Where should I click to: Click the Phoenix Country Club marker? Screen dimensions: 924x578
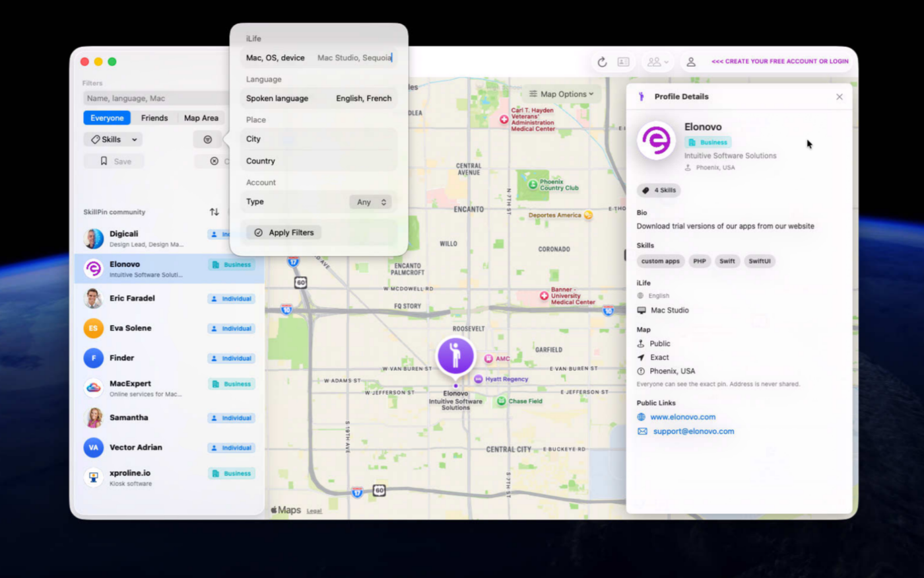point(533,184)
